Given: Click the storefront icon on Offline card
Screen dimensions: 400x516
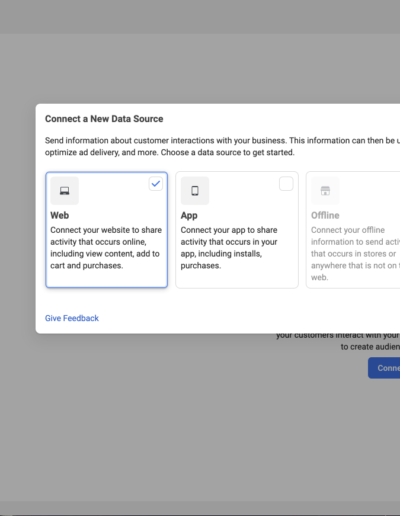Looking at the screenshot, I should tap(325, 191).
